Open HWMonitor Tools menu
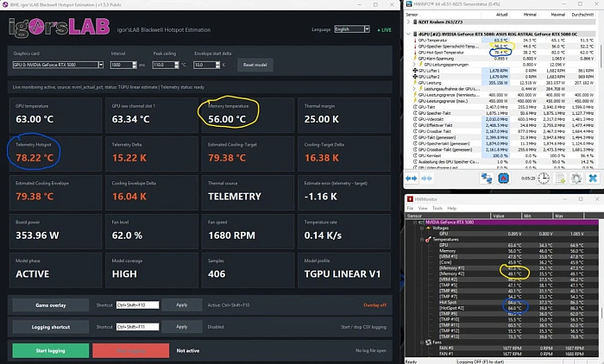This screenshot has height=364, width=604. [437, 208]
